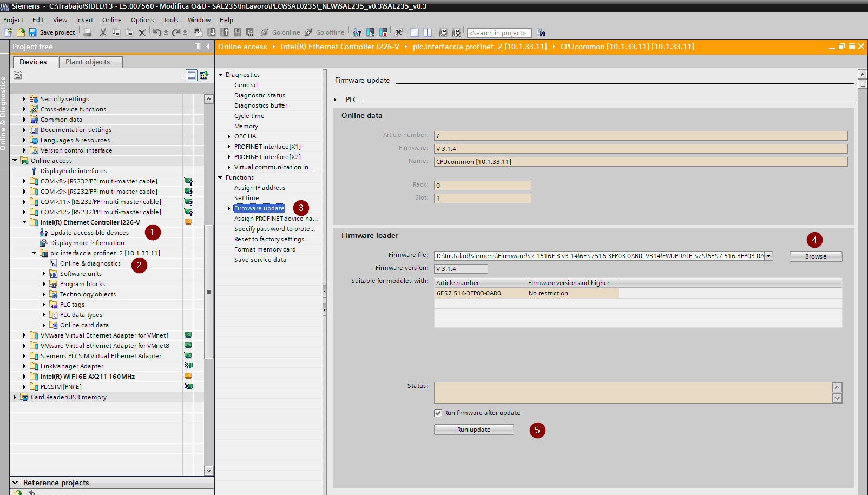This screenshot has height=495, width=868.
Task: Click the Go offline toolbar button
Action: point(324,32)
